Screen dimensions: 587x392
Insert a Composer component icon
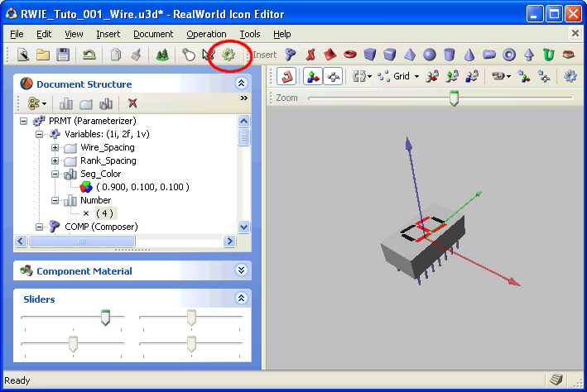tap(291, 55)
